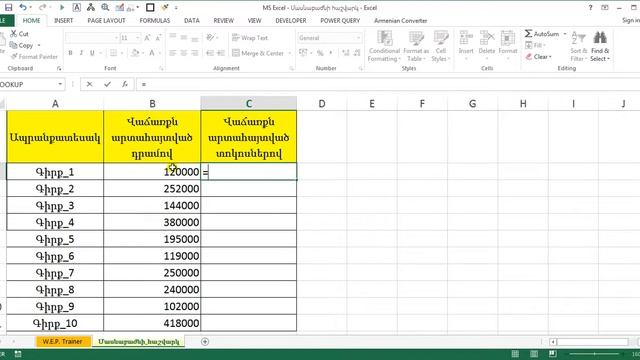Click AutoSum button
640x360 pixels.
542,34
